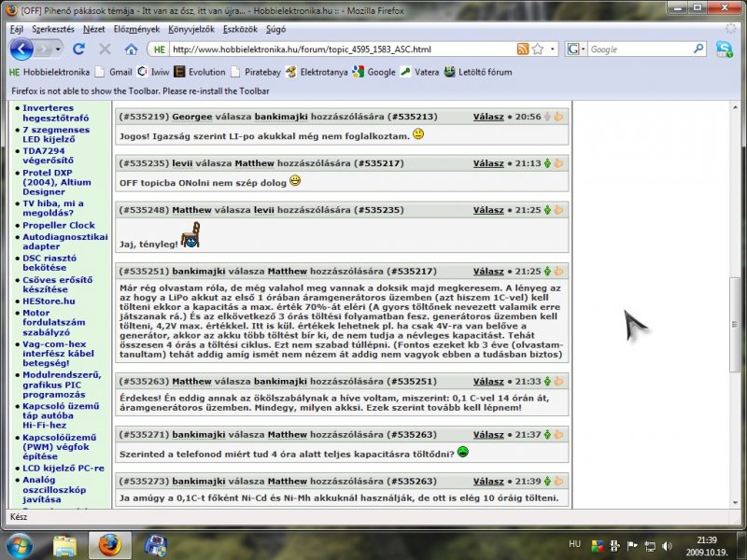Open sidebar topic LCD kijelző PC-re
747x560 pixels.
coord(63,469)
